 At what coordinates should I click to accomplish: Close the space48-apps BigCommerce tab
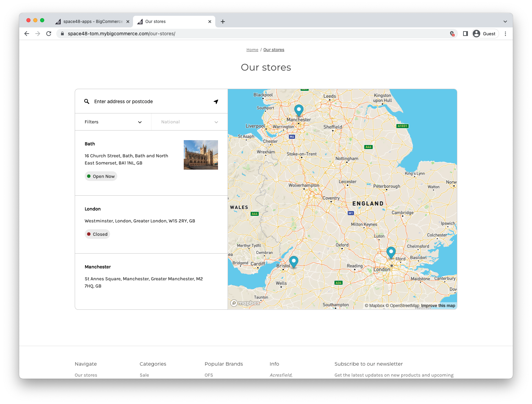[128, 22]
